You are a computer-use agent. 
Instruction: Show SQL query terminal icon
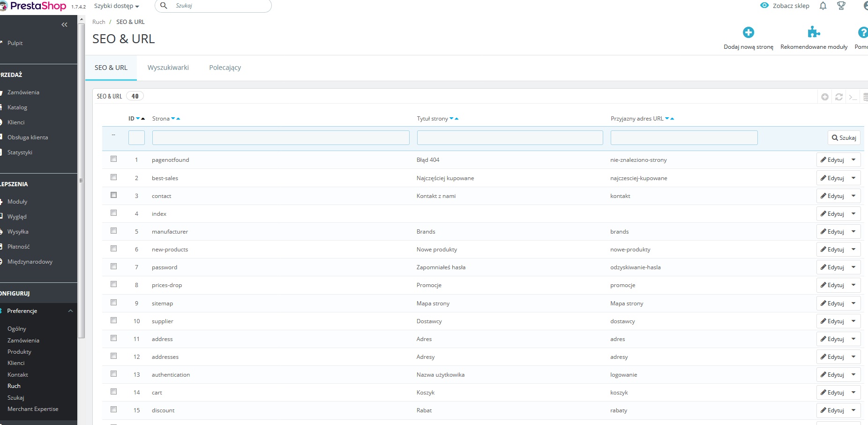tap(853, 97)
